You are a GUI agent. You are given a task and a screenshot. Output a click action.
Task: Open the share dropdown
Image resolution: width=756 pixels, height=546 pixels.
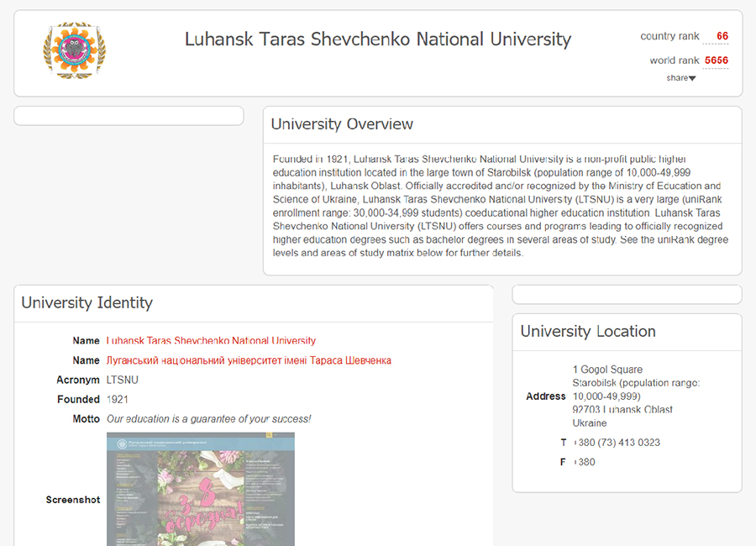pyautogui.click(x=680, y=78)
